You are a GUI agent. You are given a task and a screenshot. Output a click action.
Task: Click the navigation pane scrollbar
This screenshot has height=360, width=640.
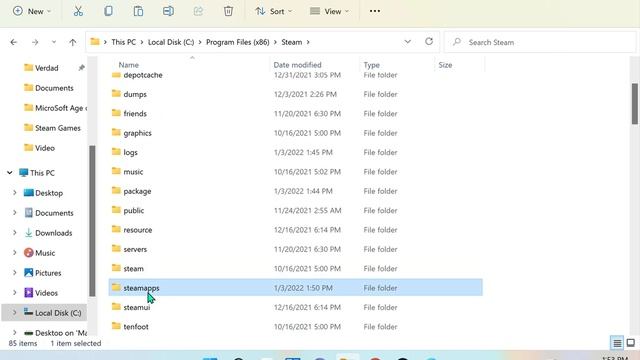pyautogui.click(x=92, y=220)
